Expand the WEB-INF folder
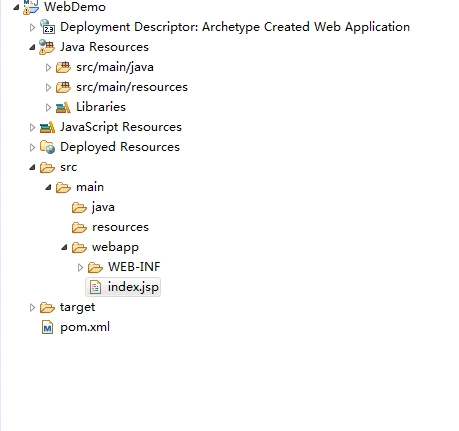This screenshot has width=459, height=431. point(80,267)
